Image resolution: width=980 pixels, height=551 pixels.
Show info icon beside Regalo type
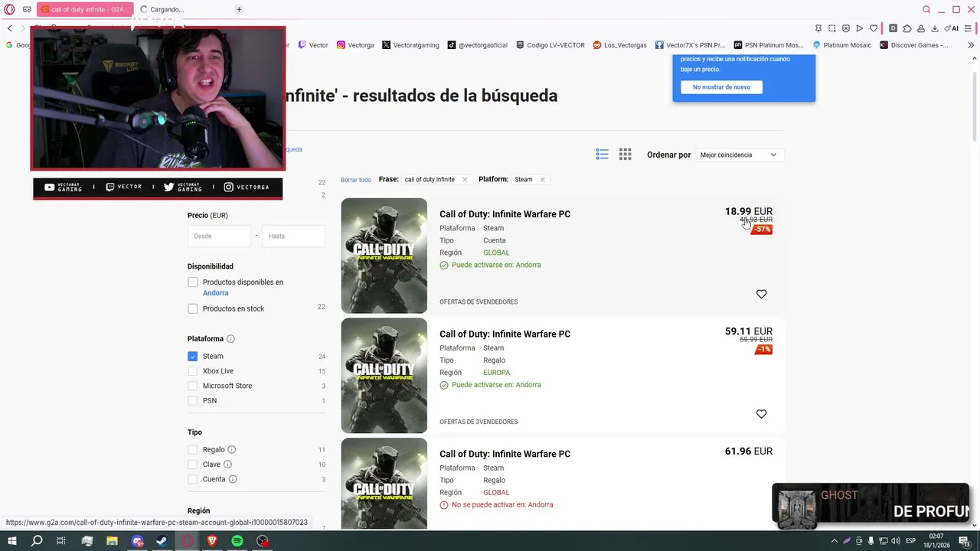[x=231, y=450]
